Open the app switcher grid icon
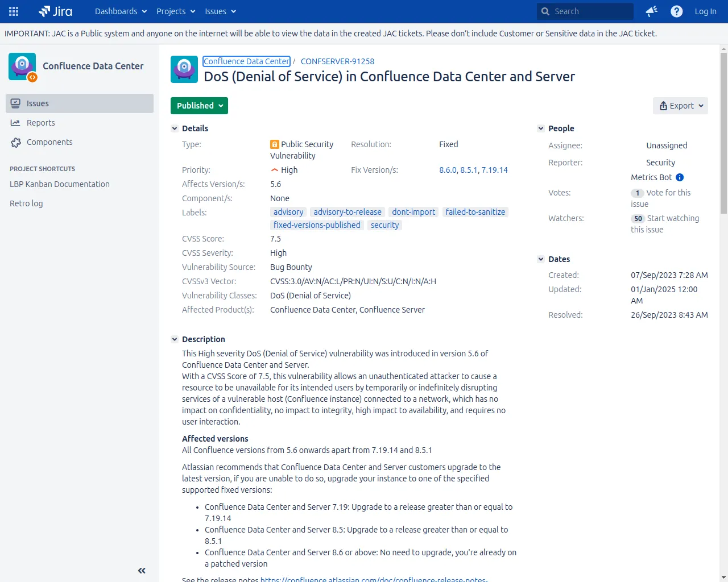The height and width of the screenshot is (582, 728). [14, 11]
